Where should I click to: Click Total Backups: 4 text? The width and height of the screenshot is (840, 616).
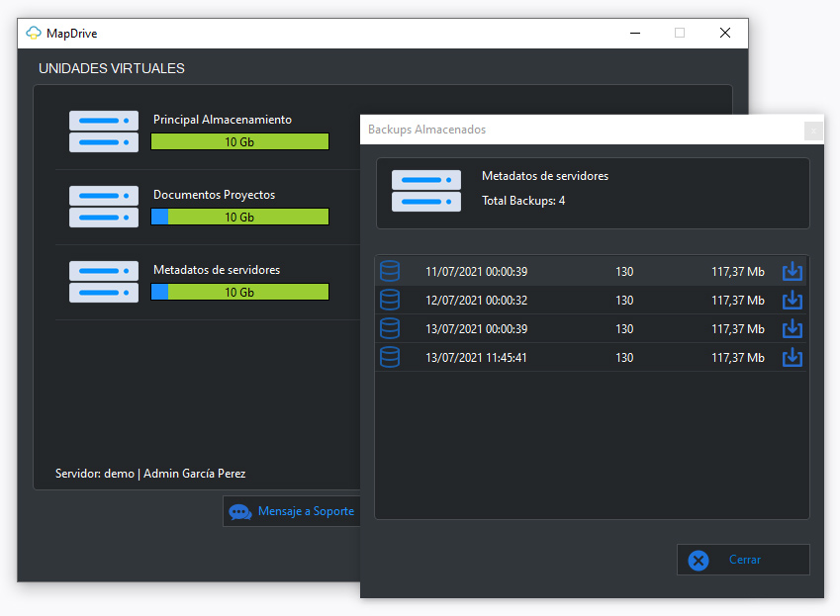(x=523, y=201)
